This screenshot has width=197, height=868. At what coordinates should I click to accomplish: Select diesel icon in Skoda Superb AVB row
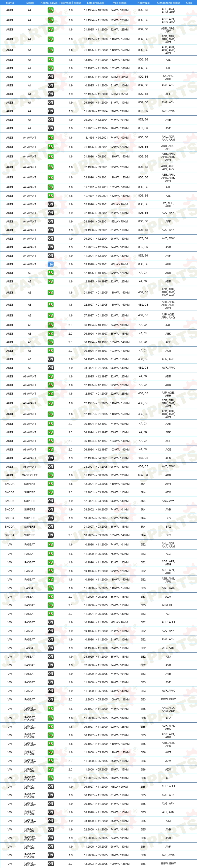point(51,509)
